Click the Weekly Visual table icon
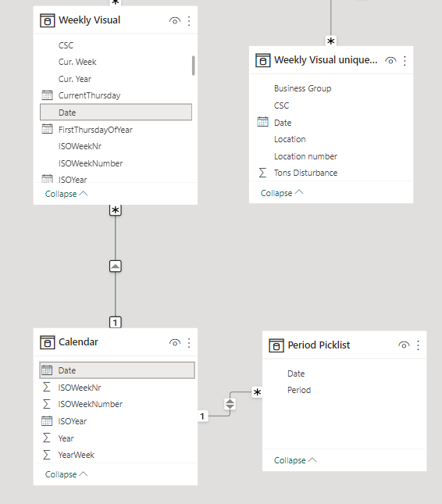This screenshot has height=504, width=442. click(47, 20)
